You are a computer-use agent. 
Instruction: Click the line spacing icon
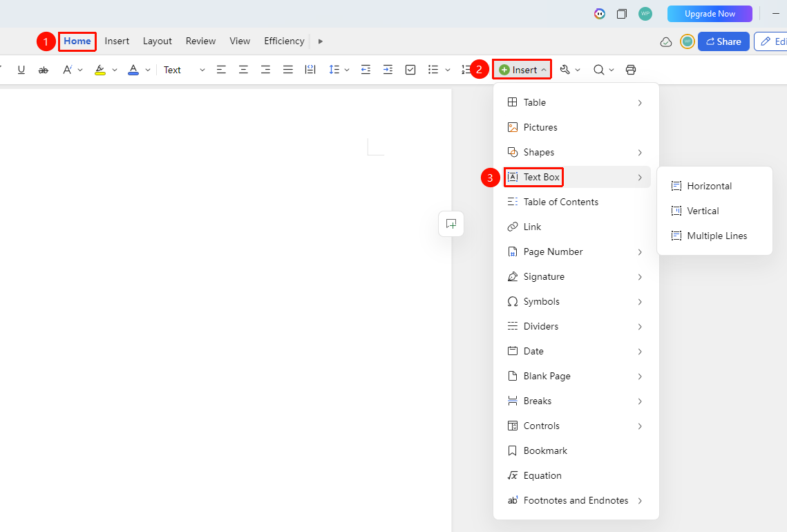[334, 70]
